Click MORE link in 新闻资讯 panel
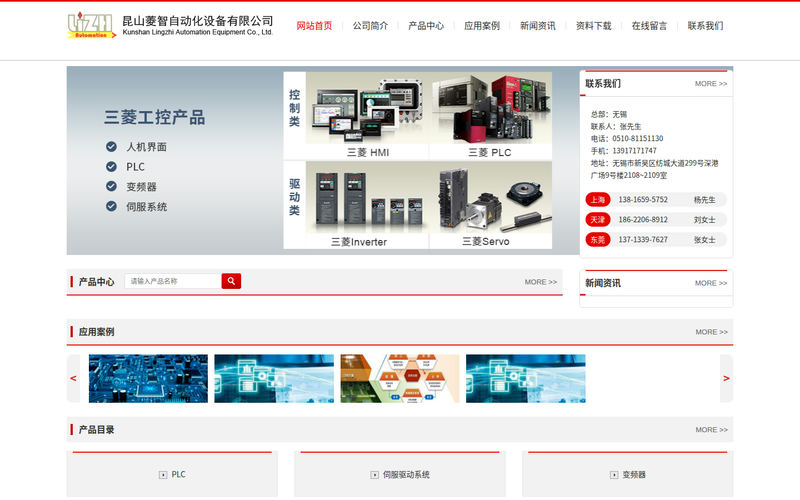 point(711,283)
